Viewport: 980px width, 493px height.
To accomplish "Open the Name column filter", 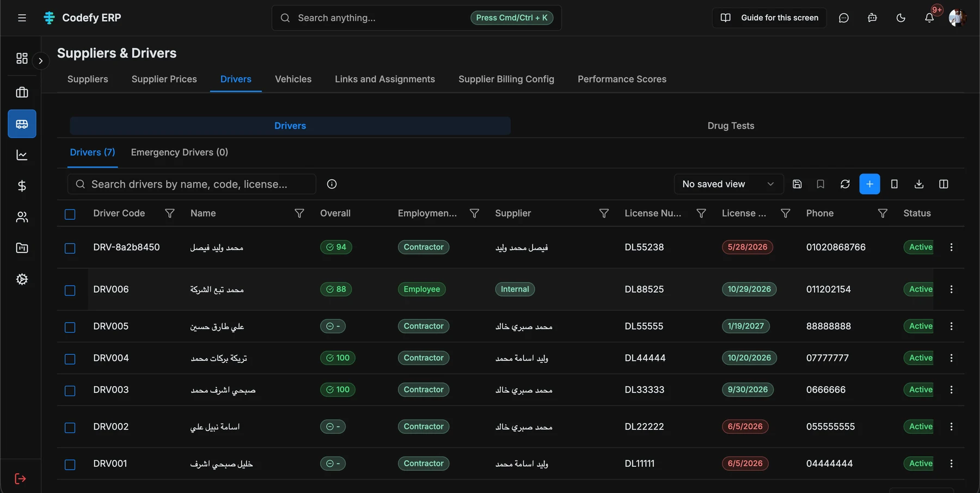I will point(299,213).
